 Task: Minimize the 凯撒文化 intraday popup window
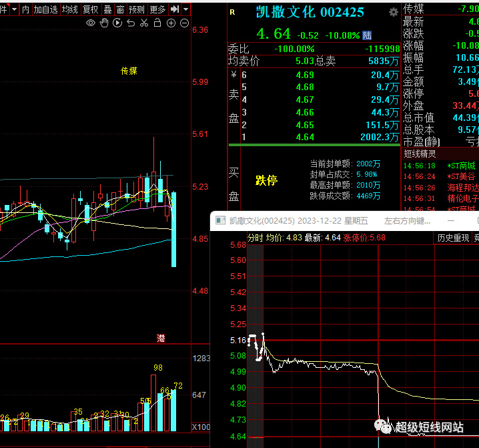pos(451,221)
